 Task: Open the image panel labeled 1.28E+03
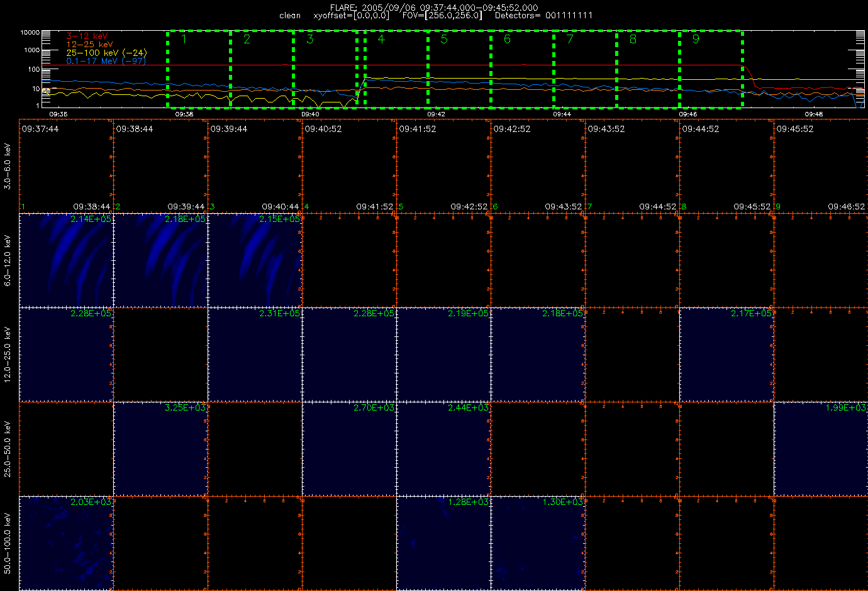443,543
